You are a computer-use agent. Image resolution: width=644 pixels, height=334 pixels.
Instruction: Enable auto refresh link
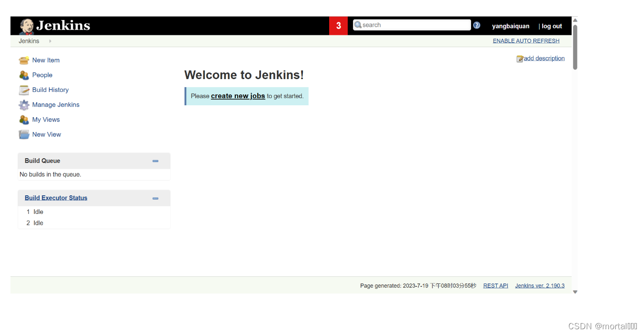click(x=526, y=41)
